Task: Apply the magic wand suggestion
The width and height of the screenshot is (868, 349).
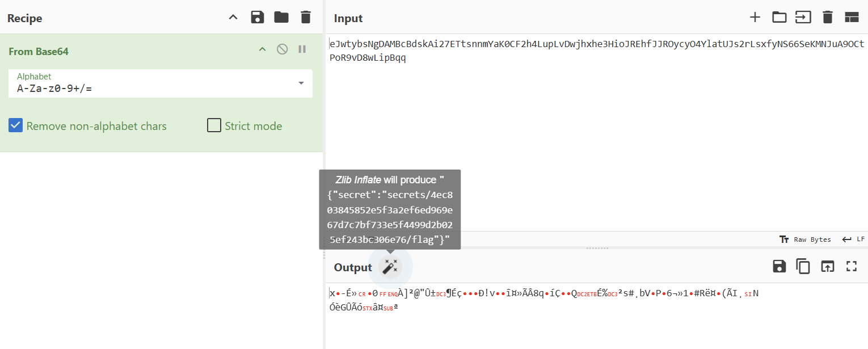Action: tap(390, 267)
